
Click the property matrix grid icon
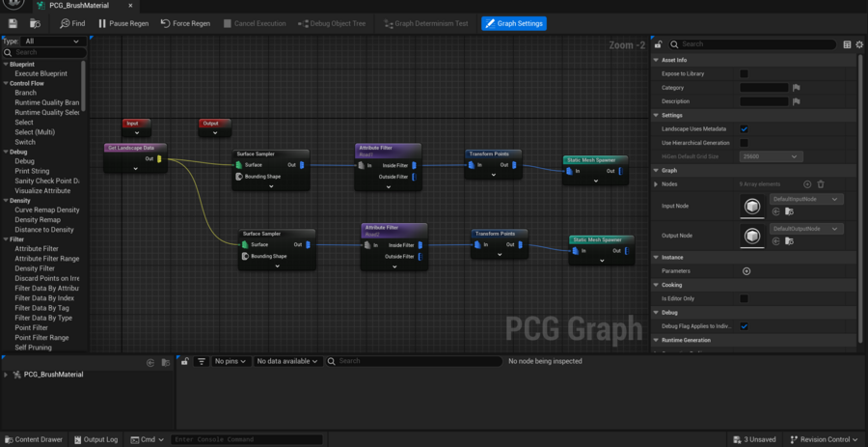click(847, 44)
